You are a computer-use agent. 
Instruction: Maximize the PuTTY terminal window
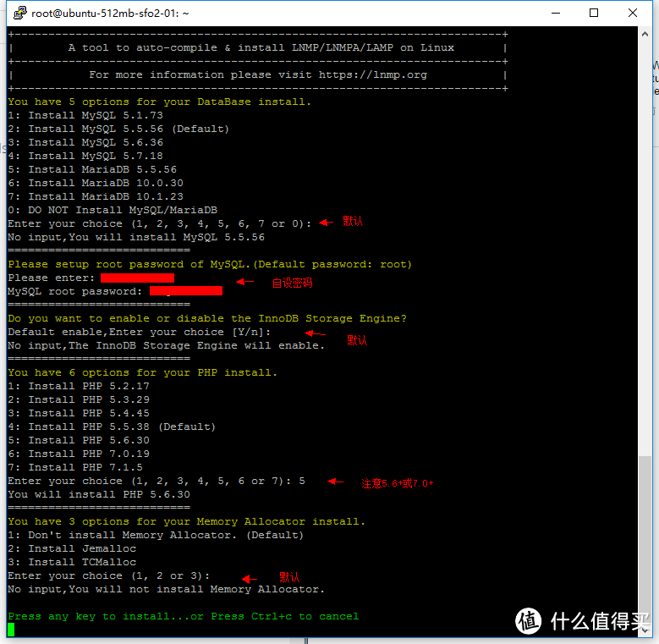[x=594, y=13]
